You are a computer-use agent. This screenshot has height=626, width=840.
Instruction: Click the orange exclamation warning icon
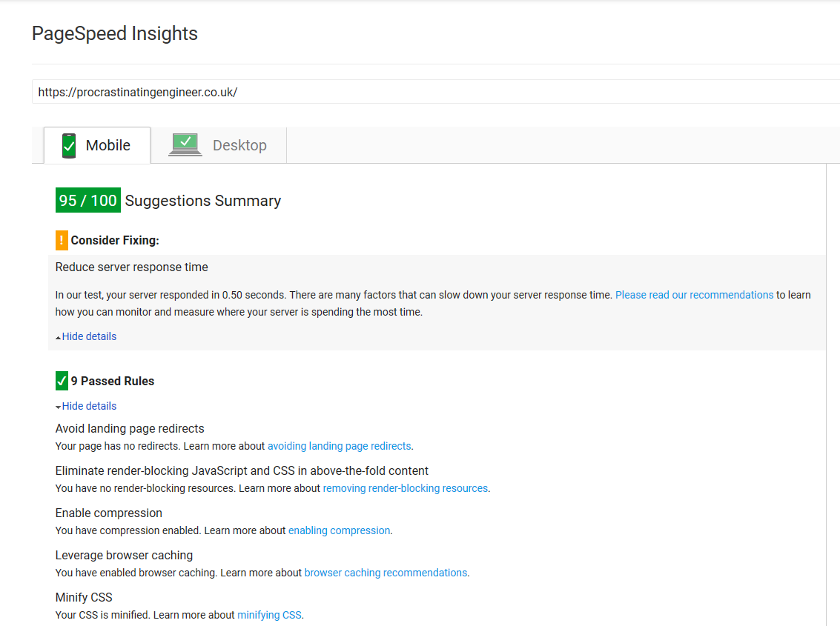point(62,241)
